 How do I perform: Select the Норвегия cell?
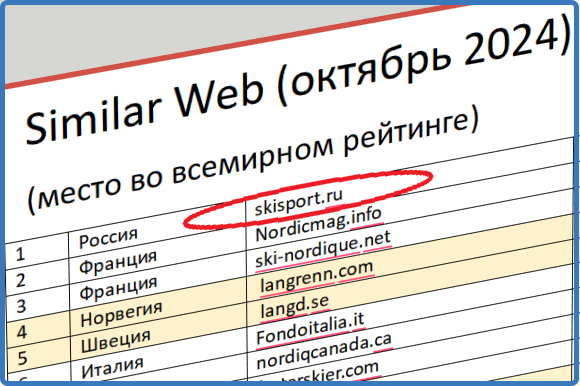pyautogui.click(x=121, y=314)
